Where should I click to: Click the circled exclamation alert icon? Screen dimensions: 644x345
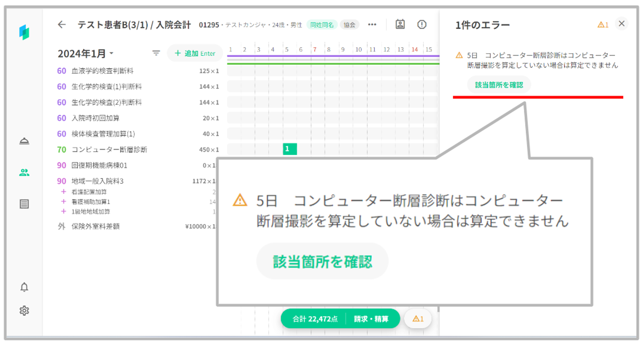pos(421,24)
